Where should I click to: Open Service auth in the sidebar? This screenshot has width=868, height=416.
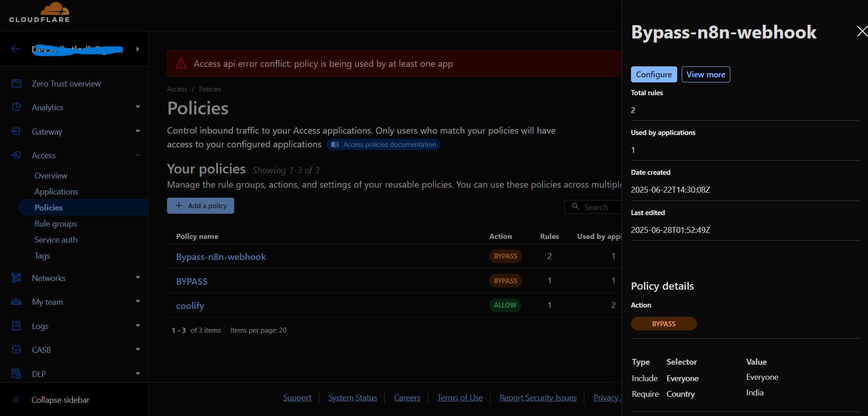[56, 240]
